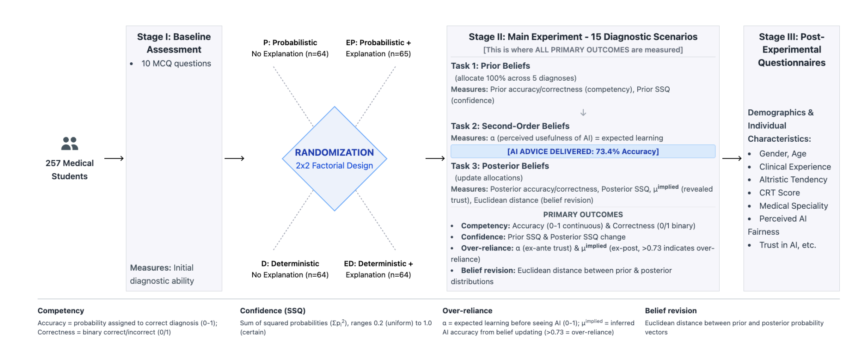Click the medical students people icon
The width and height of the screenshot is (868, 353).
click(x=70, y=143)
